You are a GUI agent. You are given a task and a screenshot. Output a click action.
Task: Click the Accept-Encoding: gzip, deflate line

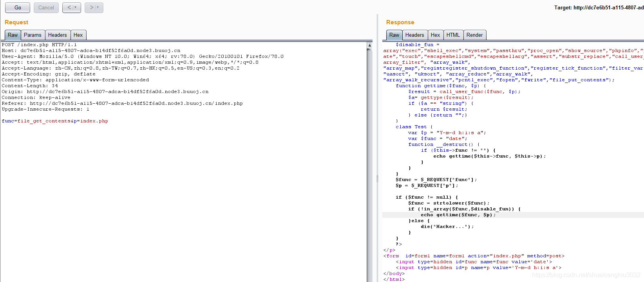[49, 74]
